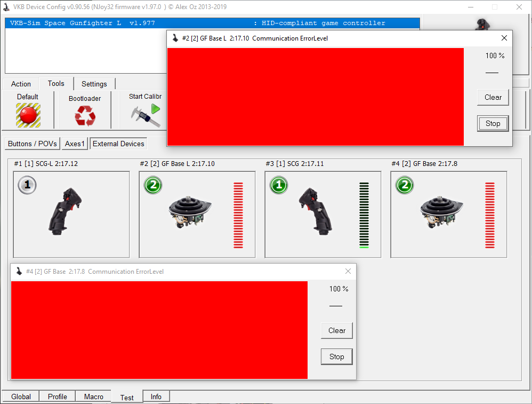Viewport: 532px width, 404px height.
Task: Click the Bootloader label text
Action: (85, 99)
